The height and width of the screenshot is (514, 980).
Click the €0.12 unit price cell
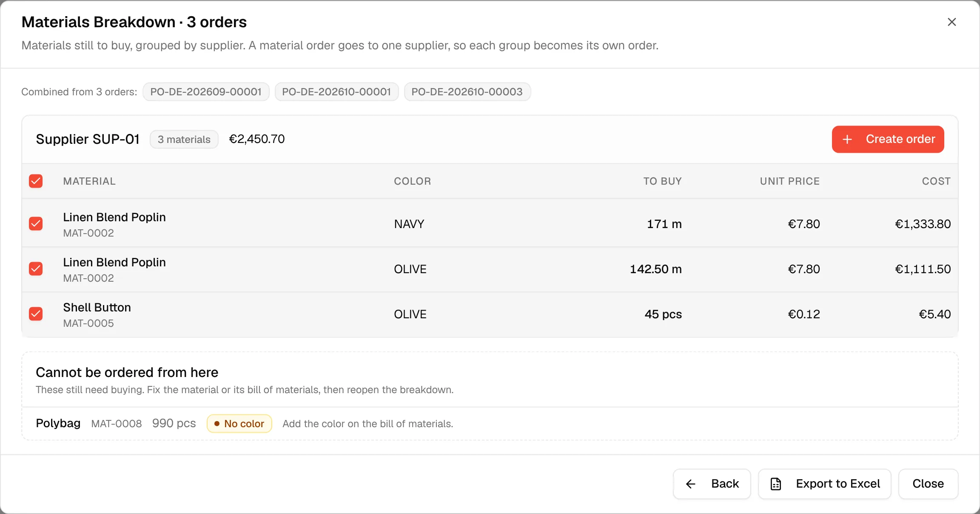804,314
